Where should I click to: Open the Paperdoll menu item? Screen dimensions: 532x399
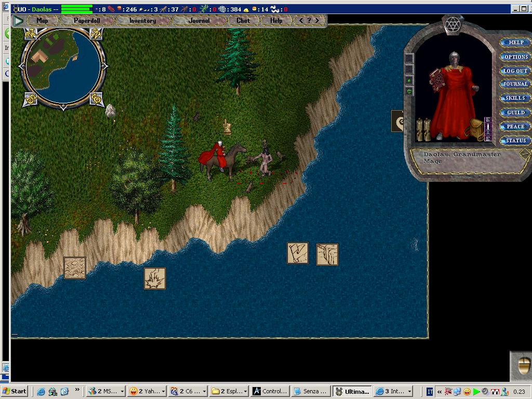[x=87, y=21]
